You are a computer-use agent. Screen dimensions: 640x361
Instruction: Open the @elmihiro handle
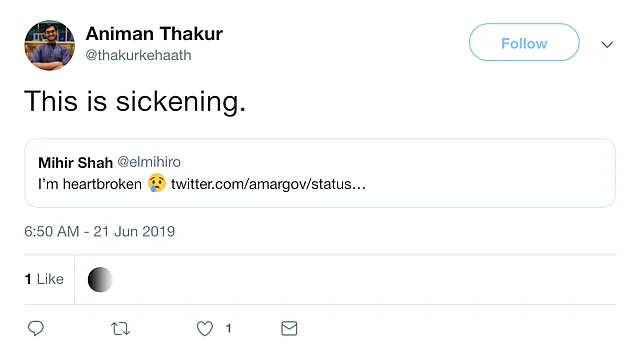click(x=149, y=162)
